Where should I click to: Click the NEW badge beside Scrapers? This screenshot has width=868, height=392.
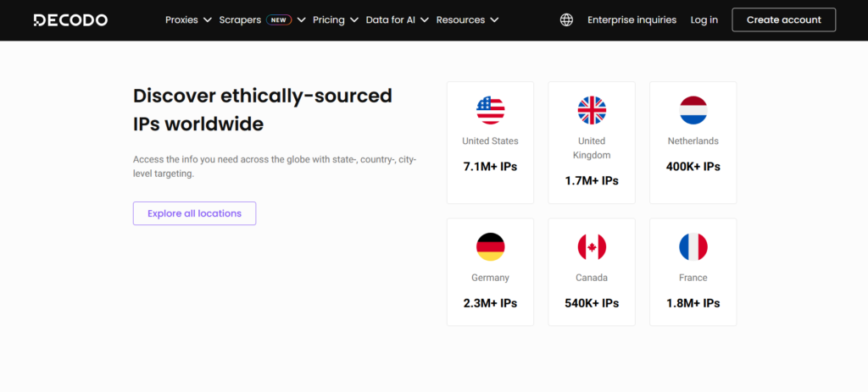(x=278, y=19)
